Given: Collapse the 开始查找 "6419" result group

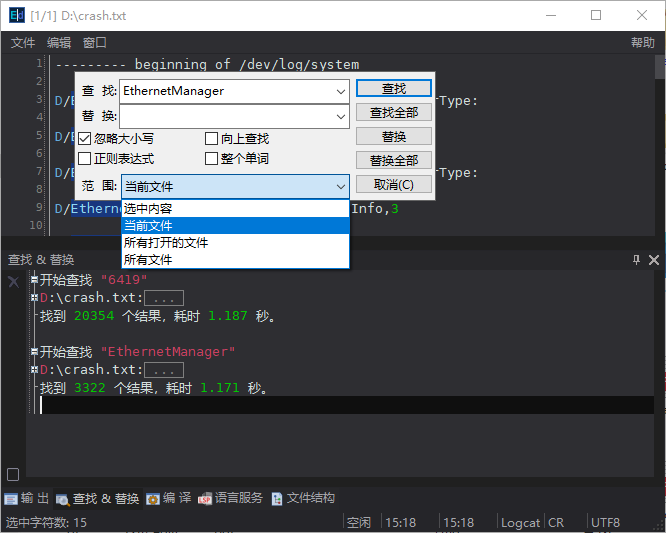Looking at the screenshot, I should [x=34, y=280].
